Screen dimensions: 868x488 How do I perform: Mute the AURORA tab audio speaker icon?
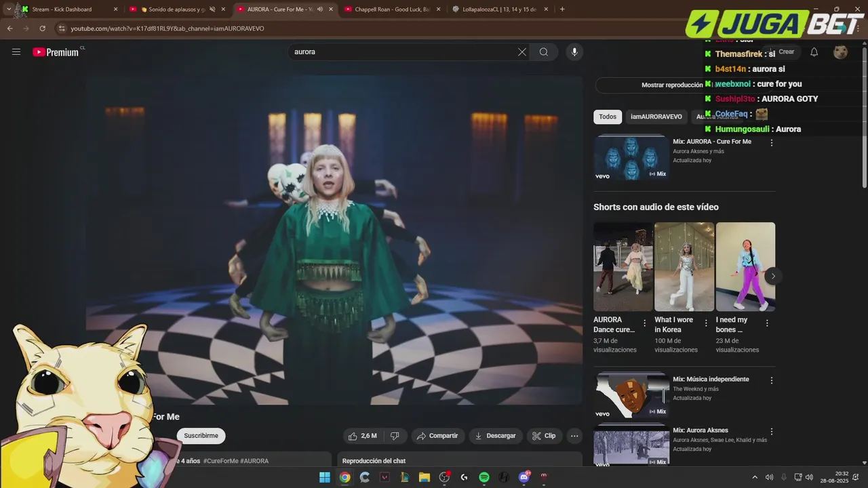coord(320,9)
